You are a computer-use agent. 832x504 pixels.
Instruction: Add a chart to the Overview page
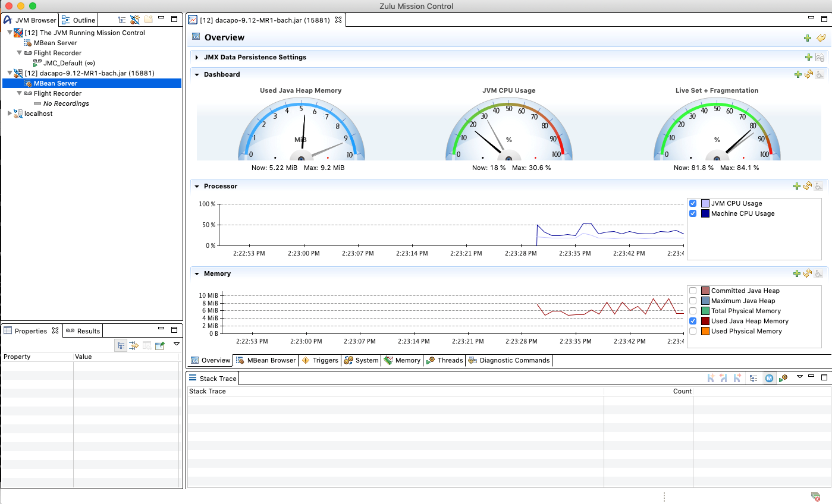pos(808,38)
